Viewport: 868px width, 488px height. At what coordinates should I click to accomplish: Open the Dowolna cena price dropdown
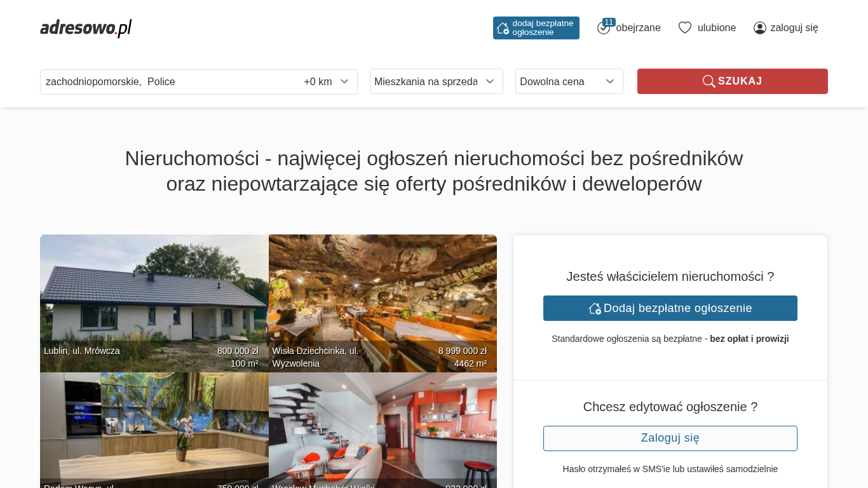569,81
